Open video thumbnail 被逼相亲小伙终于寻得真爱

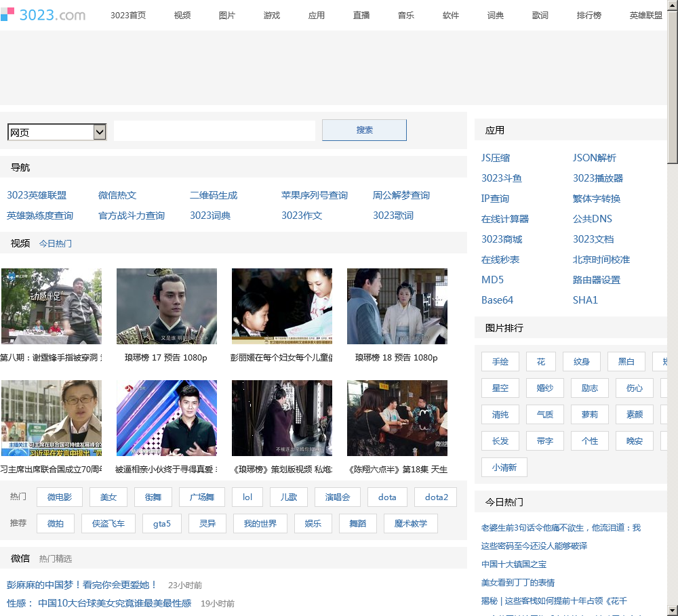(167, 418)
